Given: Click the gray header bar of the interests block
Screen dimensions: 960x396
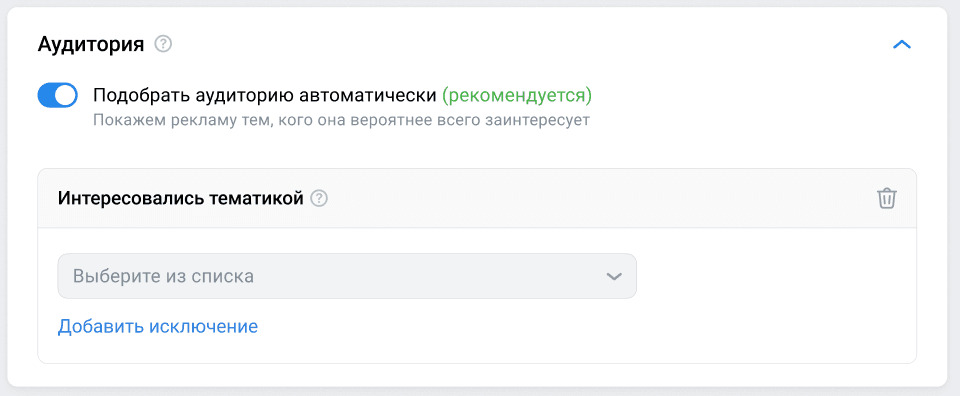Looking at the screenshot, I should pos(477,198).
